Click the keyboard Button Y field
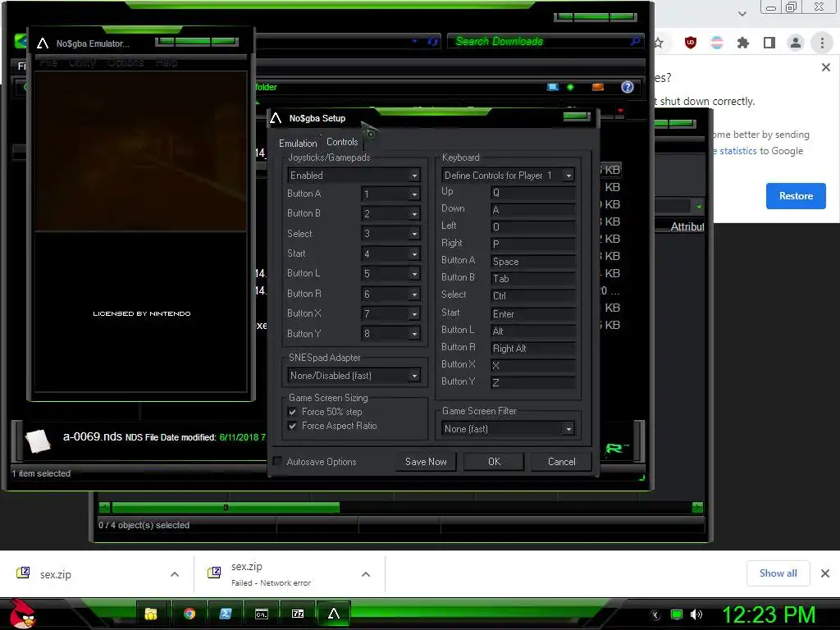This screenshot has height=630, width=840. tap(533, 382)
